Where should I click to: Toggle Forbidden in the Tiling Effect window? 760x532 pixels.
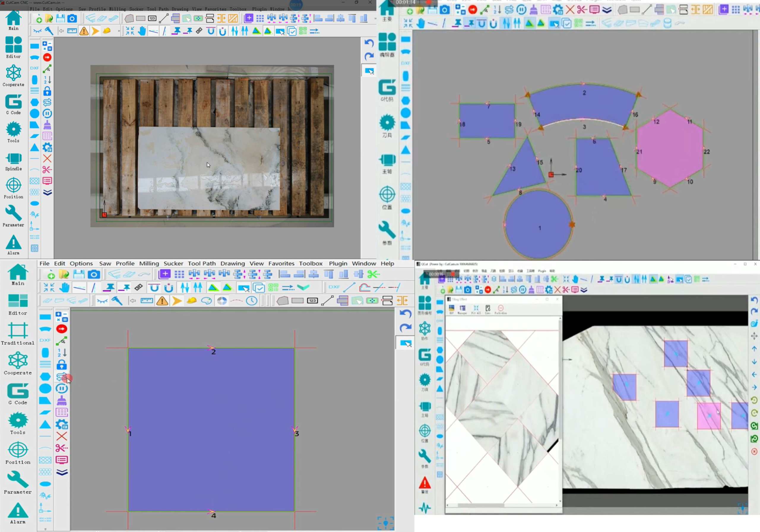[x=501, y=310]
